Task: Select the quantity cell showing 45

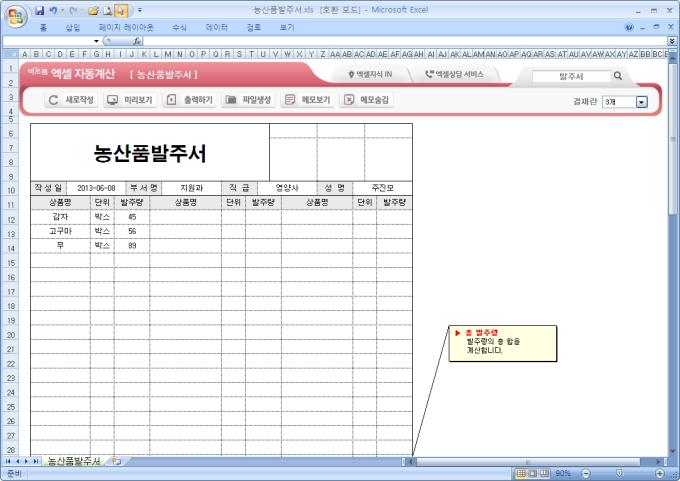Action: (x=132, y=217)
